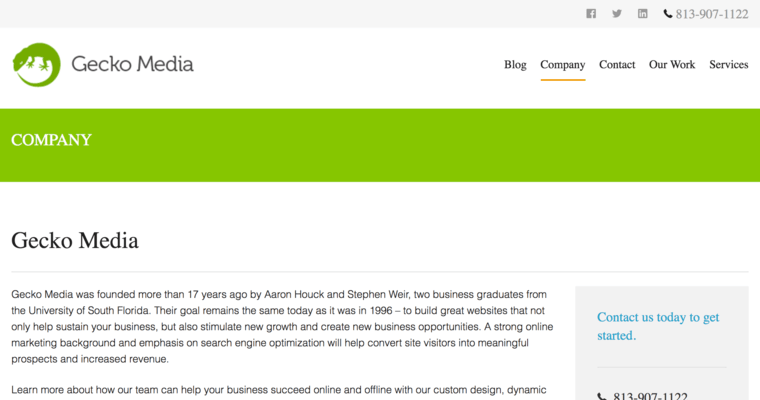Viewport: 760px width, 400px height.
Task: Click the phone icon in top bar
Action: click(668, 14)
